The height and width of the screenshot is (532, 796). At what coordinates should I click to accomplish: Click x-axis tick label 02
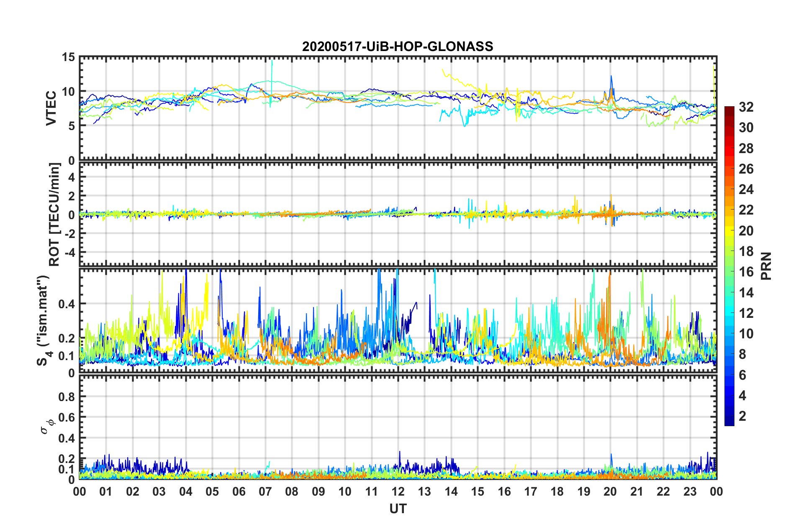(x=133, y=491)
